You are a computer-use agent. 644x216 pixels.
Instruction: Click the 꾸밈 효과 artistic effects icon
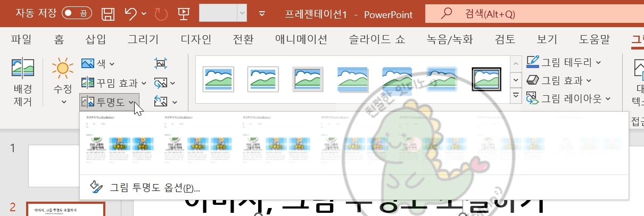click(x=88, y=83)
